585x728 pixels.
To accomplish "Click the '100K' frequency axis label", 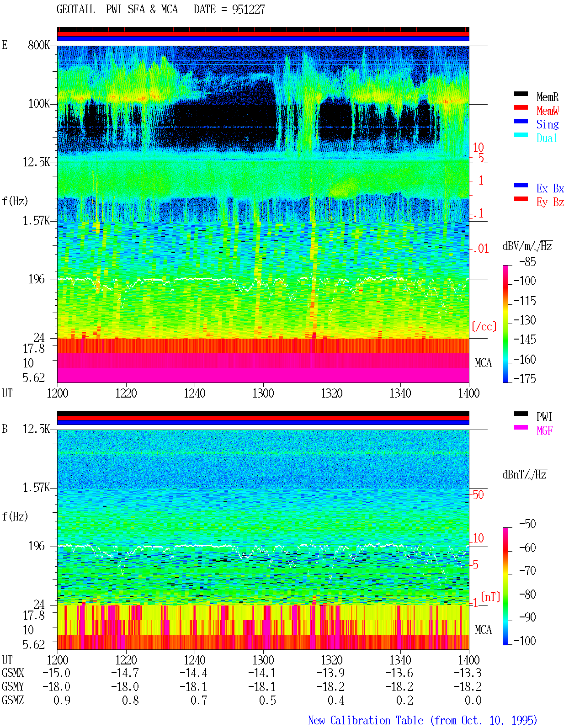I will pyautogui.click(x=39, y=104).
